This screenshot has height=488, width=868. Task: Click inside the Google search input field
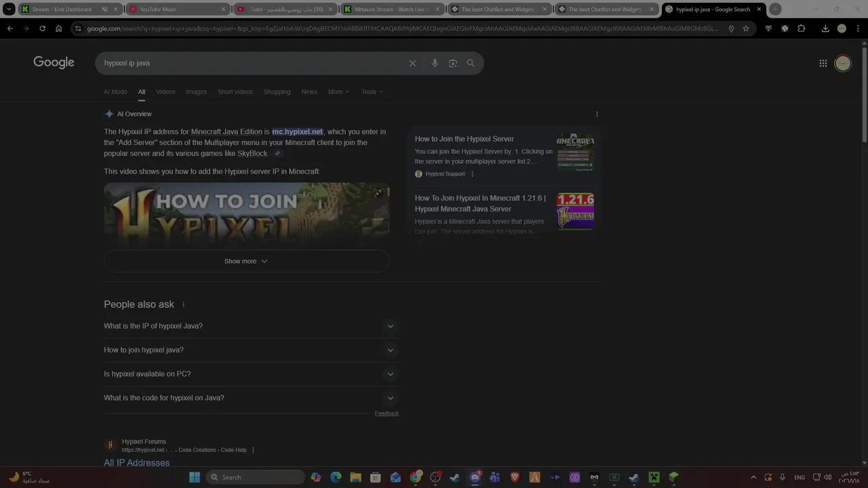click(x=251, y=63)
